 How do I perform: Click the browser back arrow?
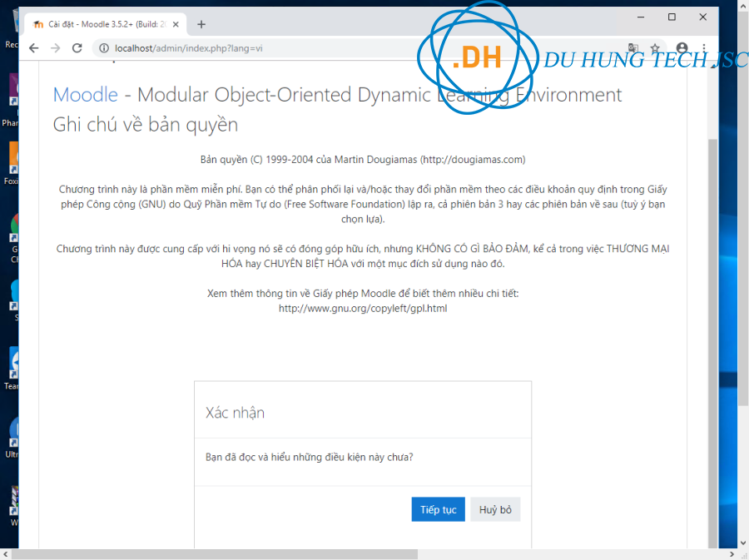coord(34,48)
